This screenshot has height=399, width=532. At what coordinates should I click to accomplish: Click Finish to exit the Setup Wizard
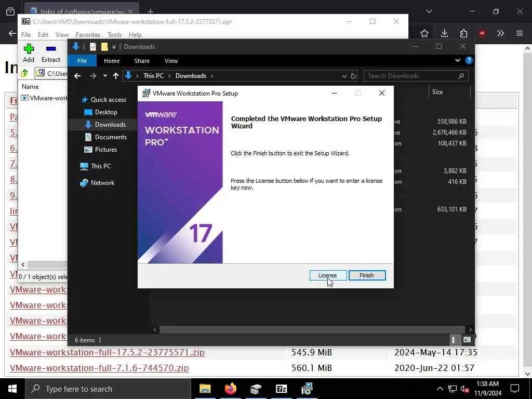pyautogui.click(x=367, y=275)
